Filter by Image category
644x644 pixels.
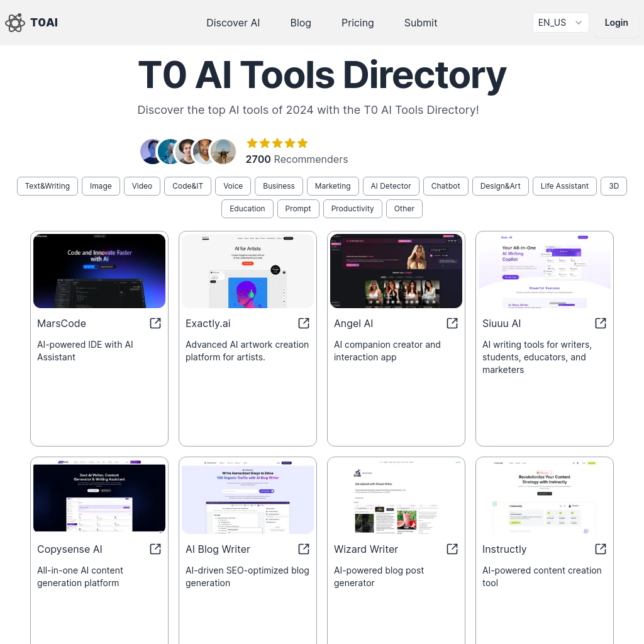coord(101,186)
